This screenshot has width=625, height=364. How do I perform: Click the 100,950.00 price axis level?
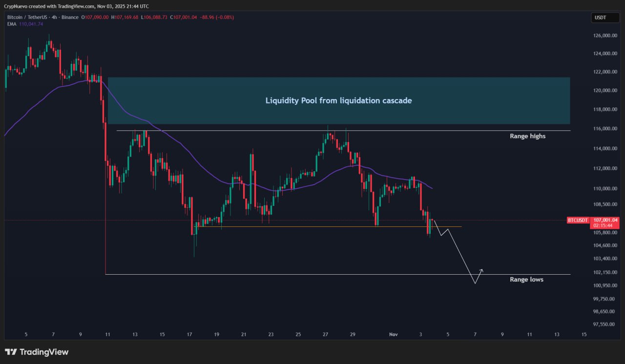pos(605,285)
